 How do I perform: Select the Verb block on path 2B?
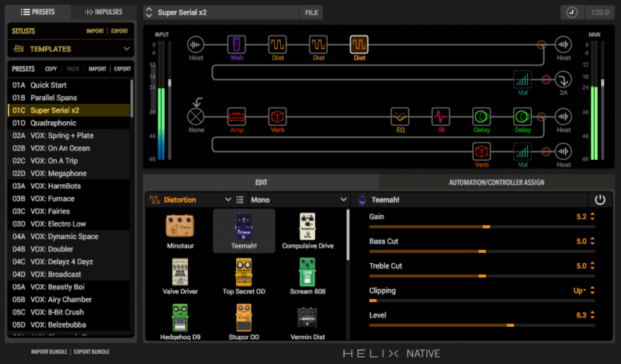pyautogui.click(x=481, y=151)
